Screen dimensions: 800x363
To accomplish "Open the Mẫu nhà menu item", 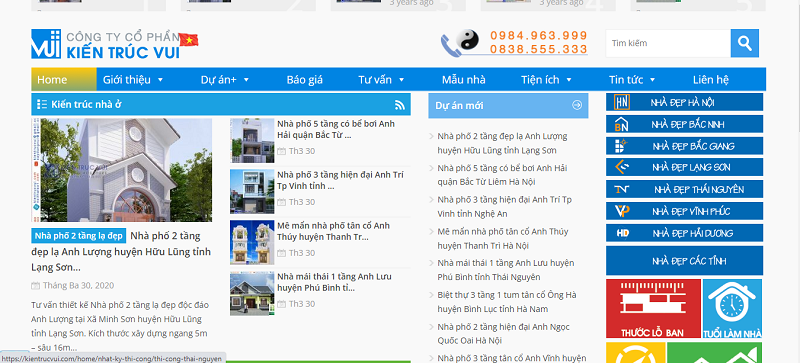I will [x=463, y=80].
